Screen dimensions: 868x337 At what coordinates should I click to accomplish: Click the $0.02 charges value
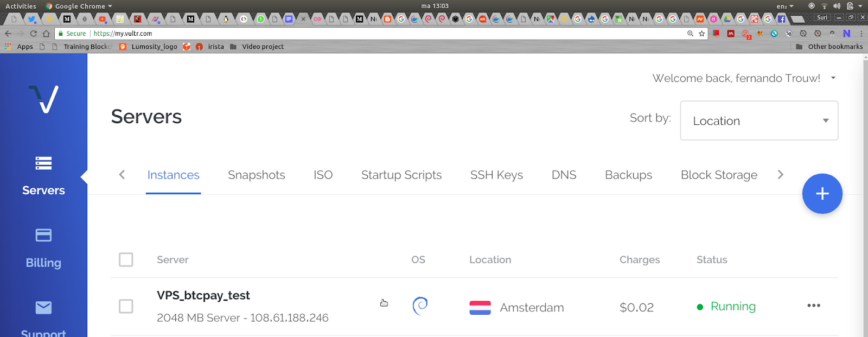[x=636, y=308]
